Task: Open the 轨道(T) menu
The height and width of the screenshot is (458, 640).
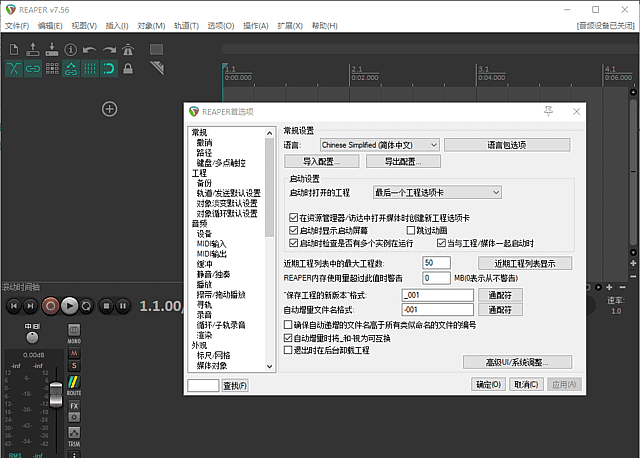Action: coord(186,26)
